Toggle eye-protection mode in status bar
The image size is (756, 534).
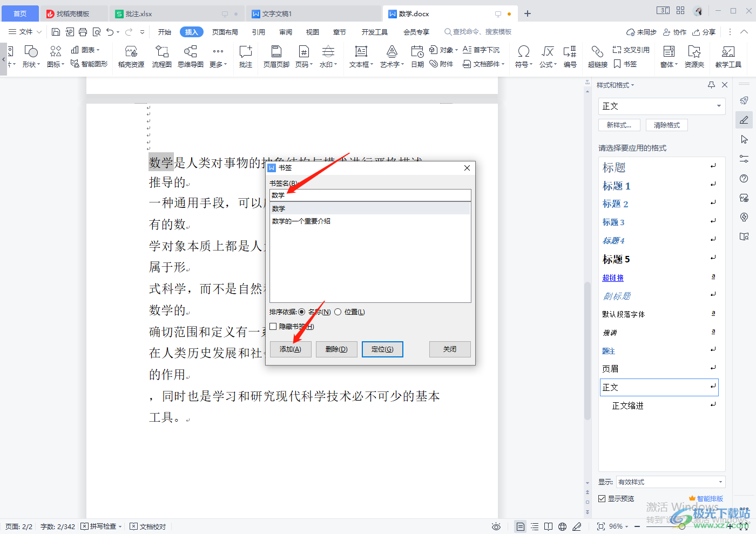point(496,526)
